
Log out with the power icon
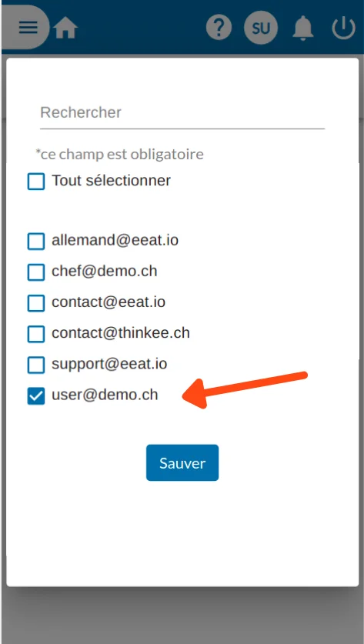tap(343, 28)
